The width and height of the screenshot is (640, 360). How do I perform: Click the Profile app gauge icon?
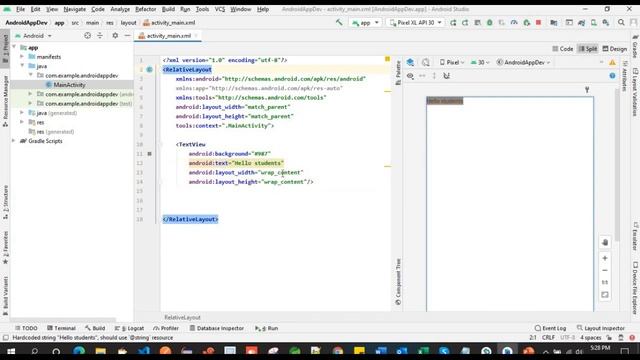point(514,23)
